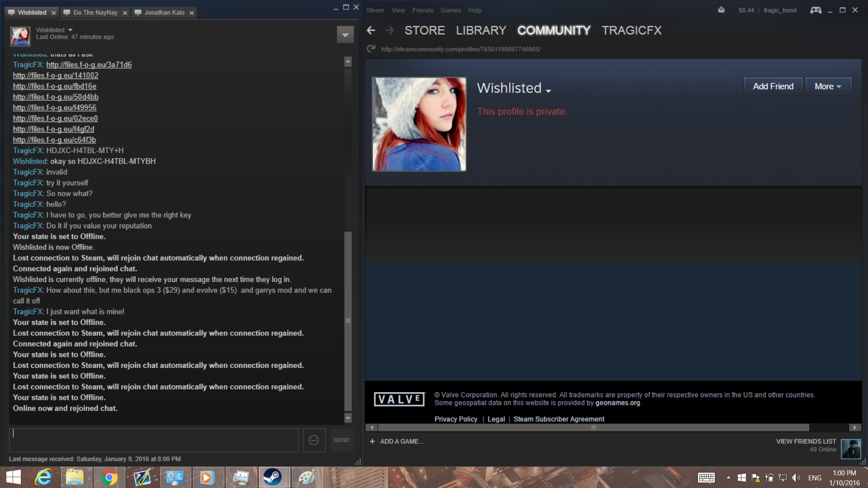The height and width of the screenshot is (488, 868).
Task: Click the browser forward arrow icon
Action: [x=389, y=30]
